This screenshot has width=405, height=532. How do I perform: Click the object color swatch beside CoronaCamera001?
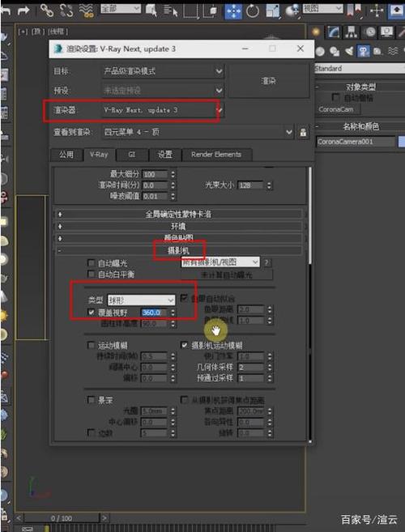coord(401,142)
